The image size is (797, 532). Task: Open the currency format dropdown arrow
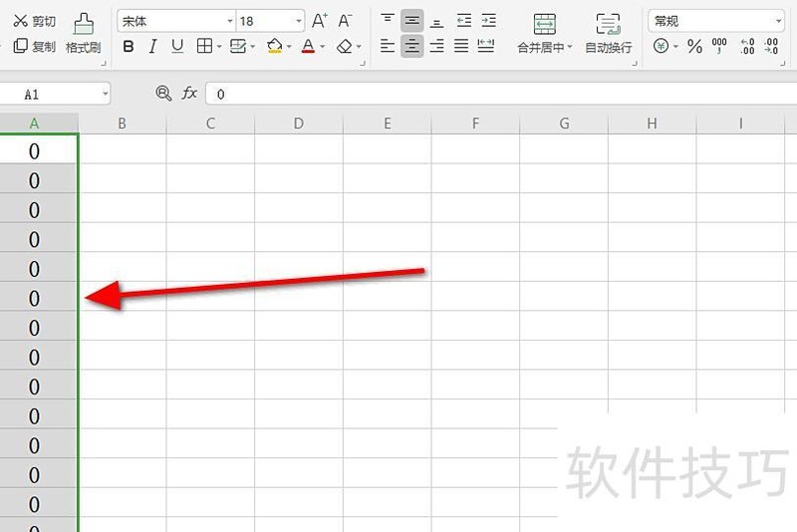[675, 47]
